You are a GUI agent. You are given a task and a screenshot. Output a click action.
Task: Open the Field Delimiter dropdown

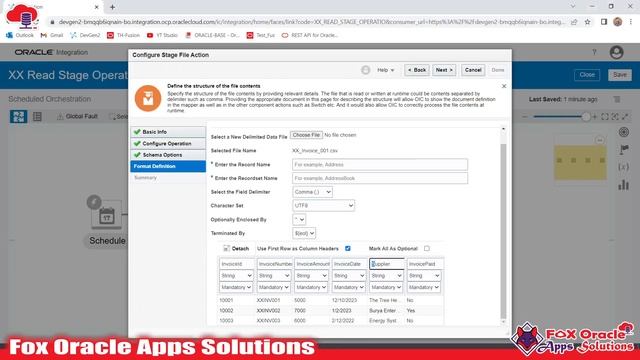(x=312, y=192)
